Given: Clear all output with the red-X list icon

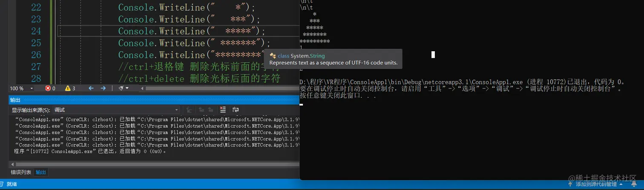Looking at the screenshot, I should (223, 110).
